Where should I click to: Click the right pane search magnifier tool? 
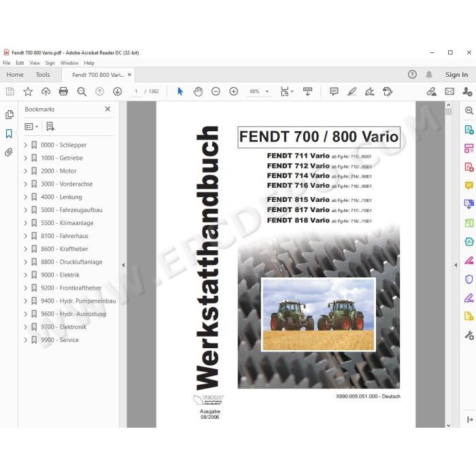pyautogui.click(x=469, y=110)
